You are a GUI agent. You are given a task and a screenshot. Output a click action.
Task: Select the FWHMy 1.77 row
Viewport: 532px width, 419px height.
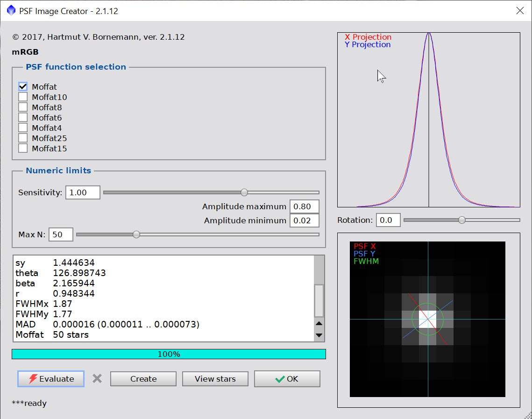(164, 314)
